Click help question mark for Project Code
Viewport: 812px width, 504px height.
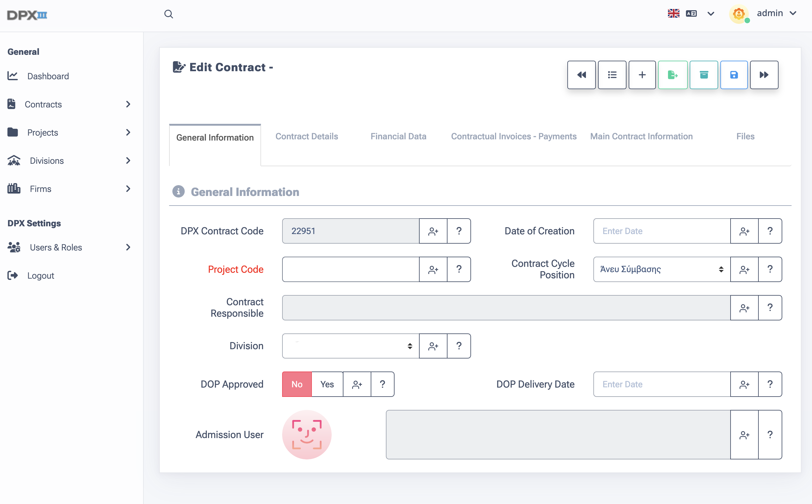(459, 269)
